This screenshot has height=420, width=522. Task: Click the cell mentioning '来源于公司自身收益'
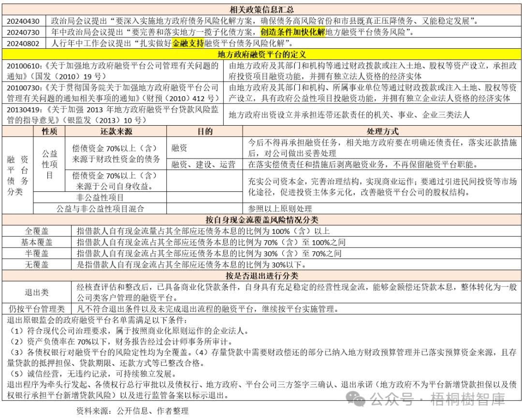(x=116, y=181)
